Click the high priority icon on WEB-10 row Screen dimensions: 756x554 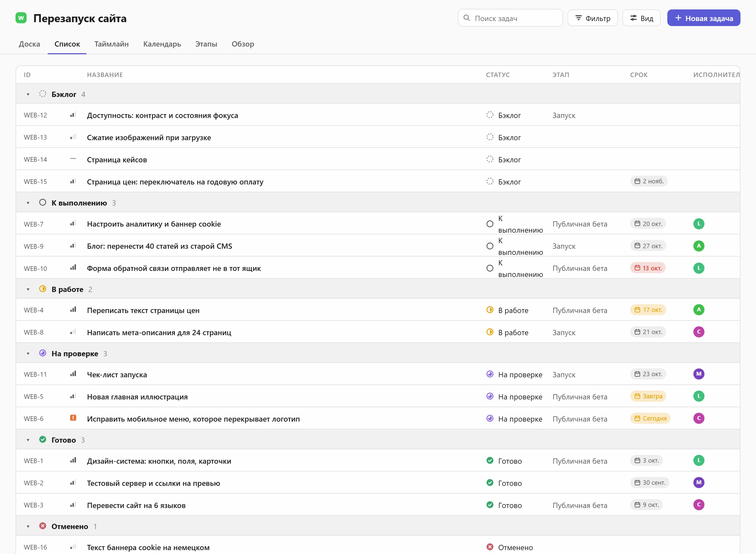(x=73, y=268)
